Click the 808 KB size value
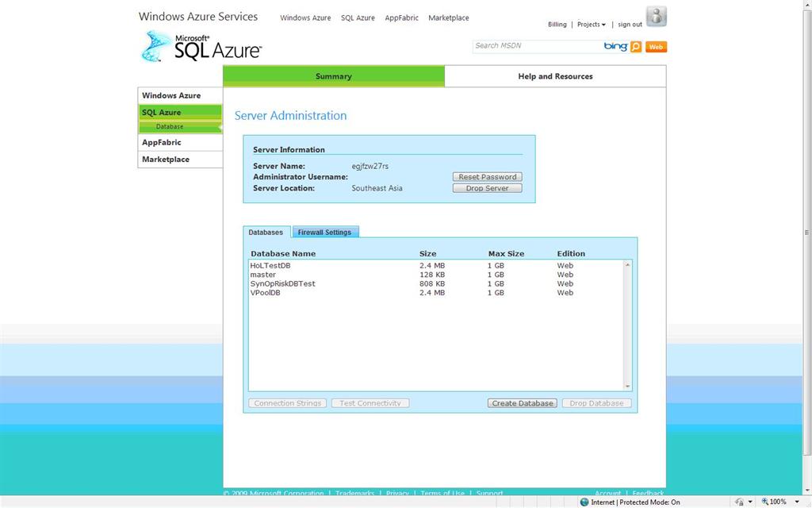The width and height of the screenshot is (812, 508). click(432, 283)
